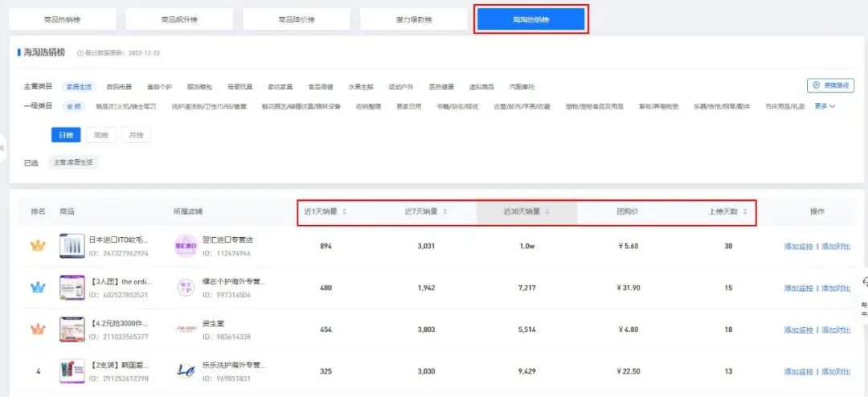Select the 家居生活 main category
The width and height of the screenshot is (868, 397).
79,87
